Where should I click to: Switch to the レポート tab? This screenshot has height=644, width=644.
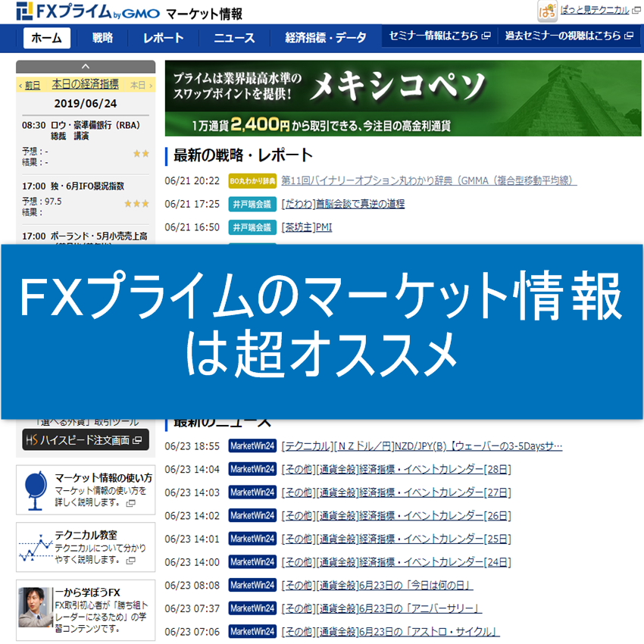163,38
